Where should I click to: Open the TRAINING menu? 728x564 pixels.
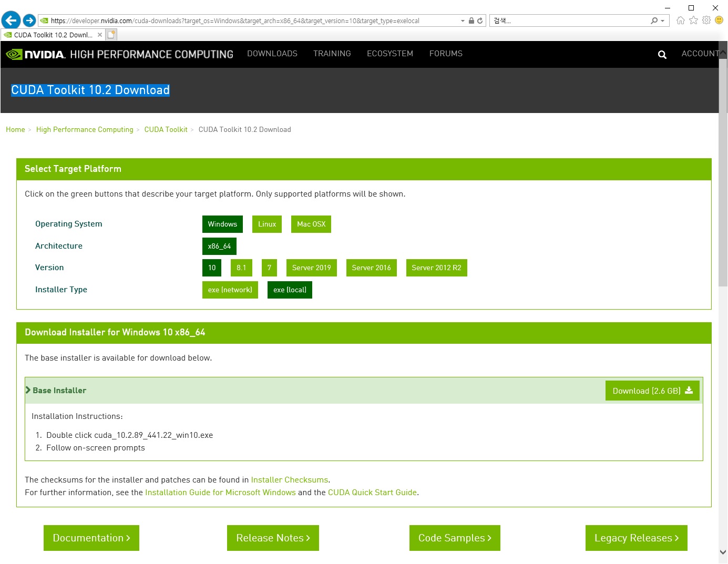tap(332, 54)
